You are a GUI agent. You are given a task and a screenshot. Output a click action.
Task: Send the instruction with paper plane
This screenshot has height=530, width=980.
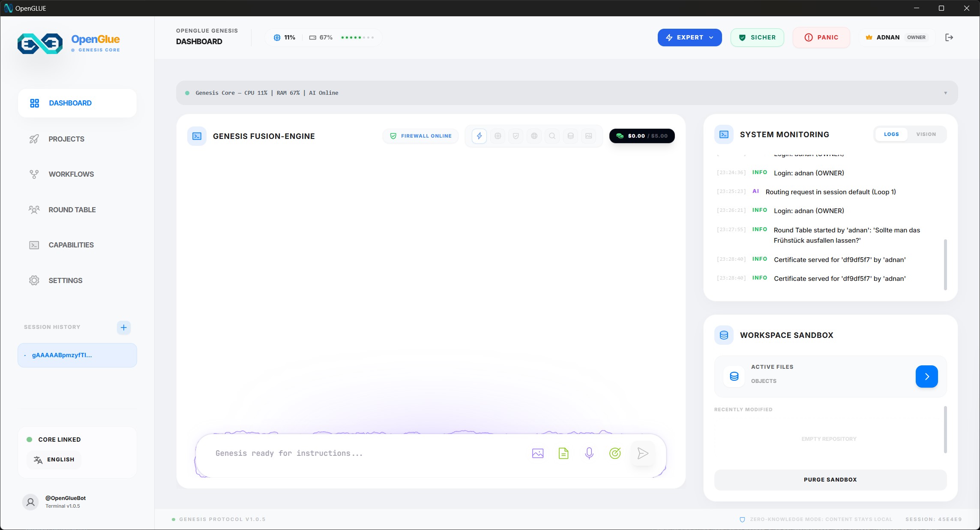pos(643,453)
